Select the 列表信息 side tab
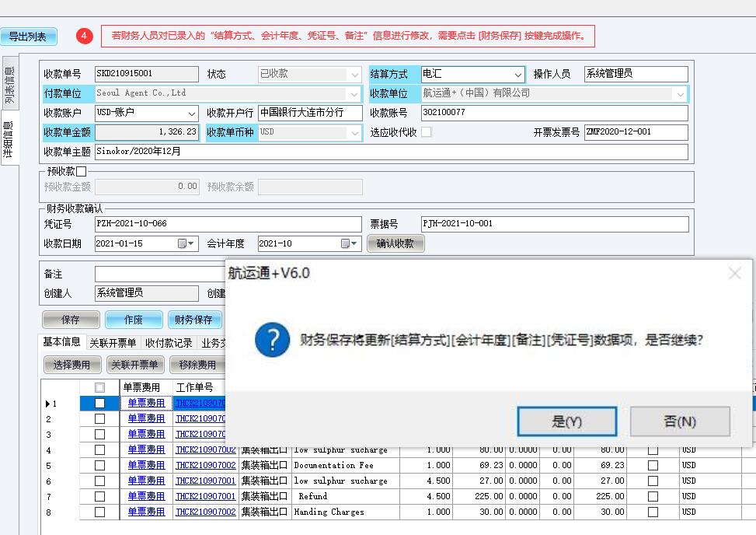The height and width of the screenshot is (535, 756). click(x=9, y=85)
